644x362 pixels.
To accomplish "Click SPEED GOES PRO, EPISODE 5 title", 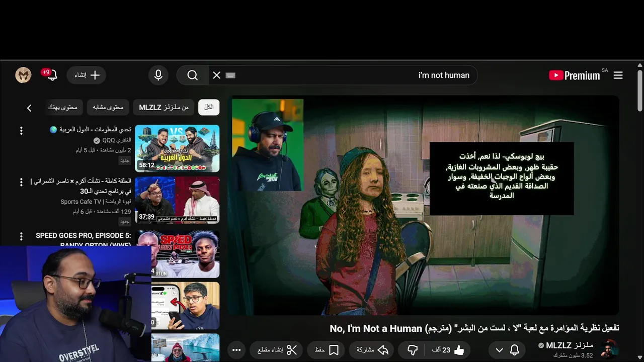I will (84, 240).
